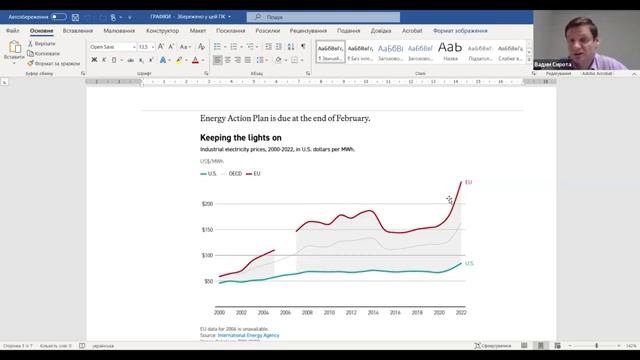Viewport: 640px width, 360px height.
Task: Toggle Bold formatting (Ж)
Action: [94, 60]
